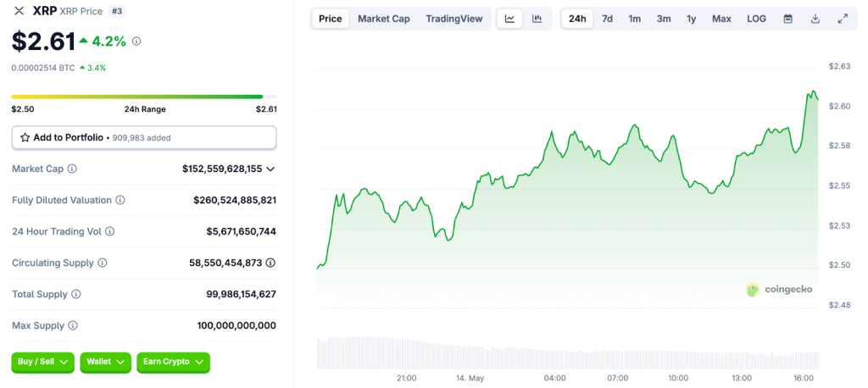
Task: Open the Buy / Sell dropdown
Action: 42,362
